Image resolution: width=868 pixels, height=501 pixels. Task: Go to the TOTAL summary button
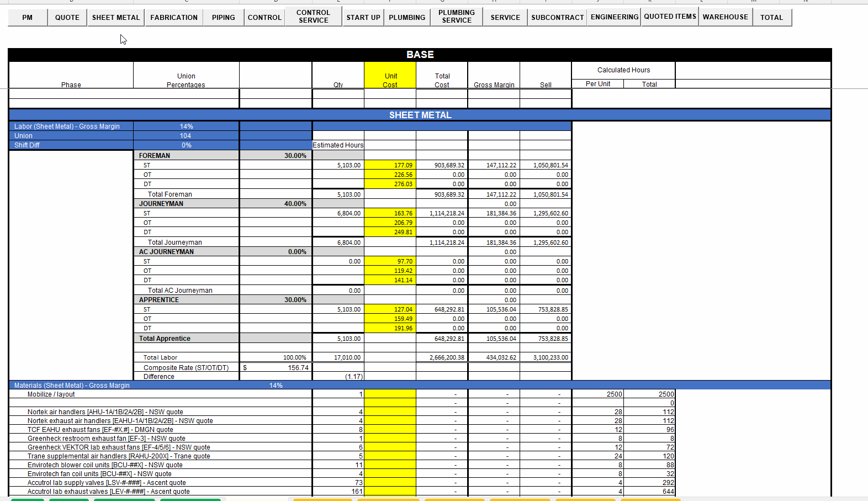pyautogui.click(x=772, y=17)
